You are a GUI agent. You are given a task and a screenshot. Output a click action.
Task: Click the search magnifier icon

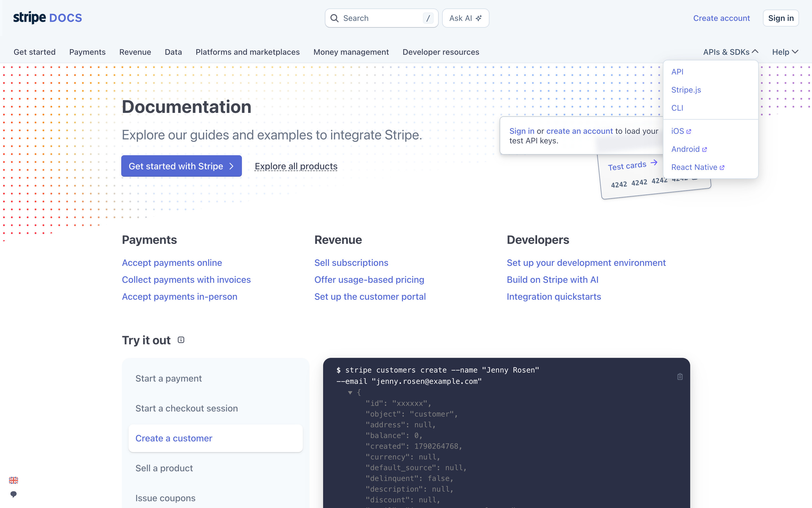334,18
